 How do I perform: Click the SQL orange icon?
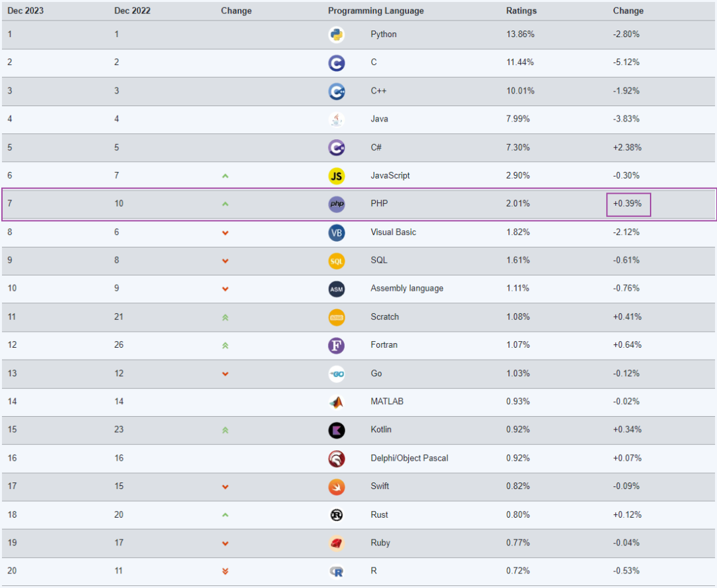coord(337,261)
